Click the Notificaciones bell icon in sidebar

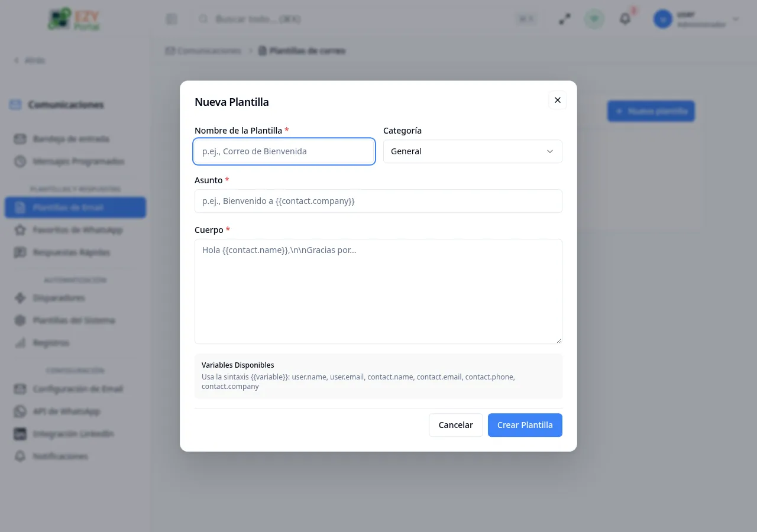tap(20, 456)
